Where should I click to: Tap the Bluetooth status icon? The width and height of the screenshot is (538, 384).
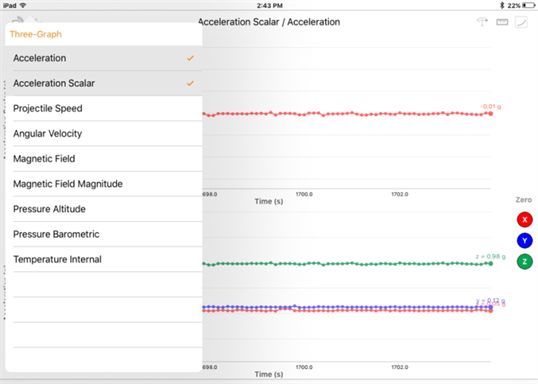click(502, 5)
